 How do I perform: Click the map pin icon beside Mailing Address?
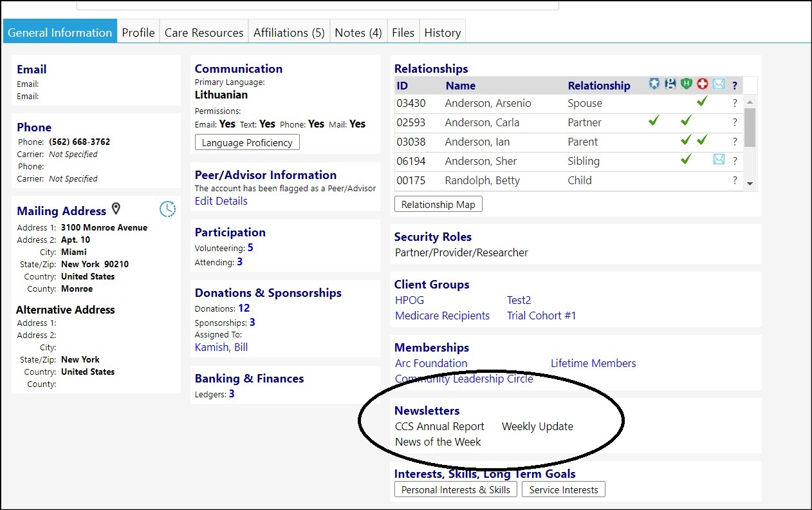[x=116, y=209]
